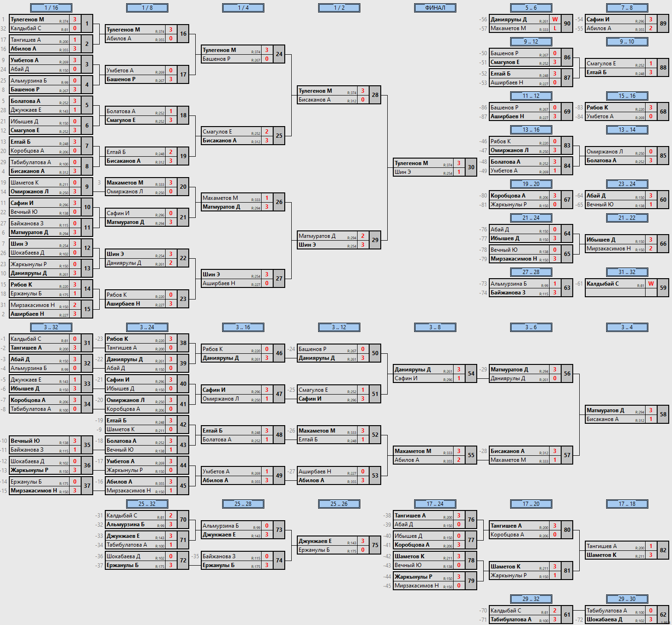Select the '17 .. 24' placement header
The image size is (672, 625).
click(435, 504)
